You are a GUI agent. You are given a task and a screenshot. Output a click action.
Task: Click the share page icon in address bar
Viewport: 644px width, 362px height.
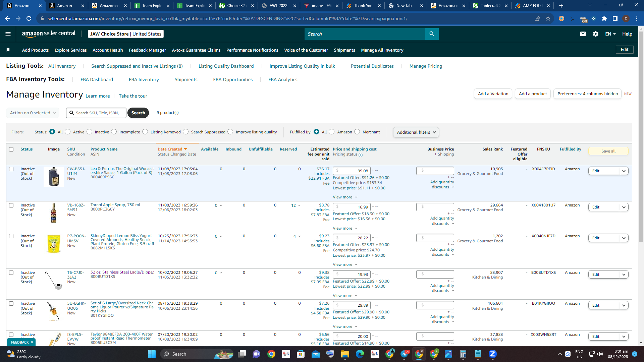click(x=537, y=18)
